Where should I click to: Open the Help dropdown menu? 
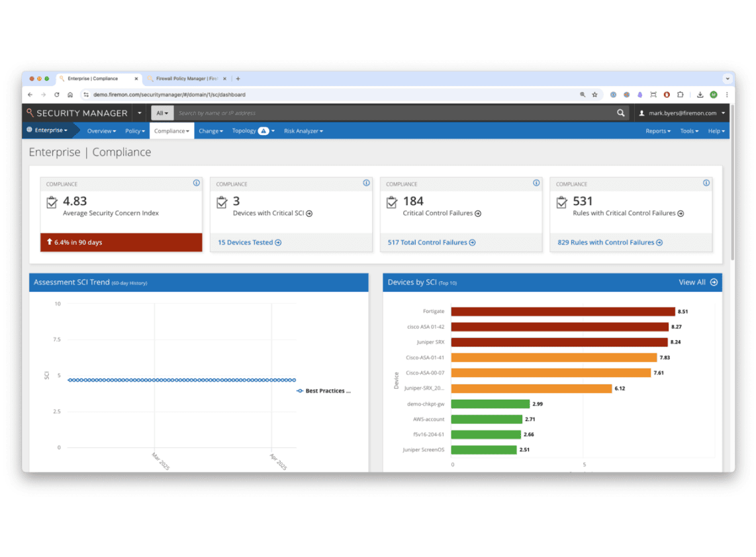[x=716, y=131]
